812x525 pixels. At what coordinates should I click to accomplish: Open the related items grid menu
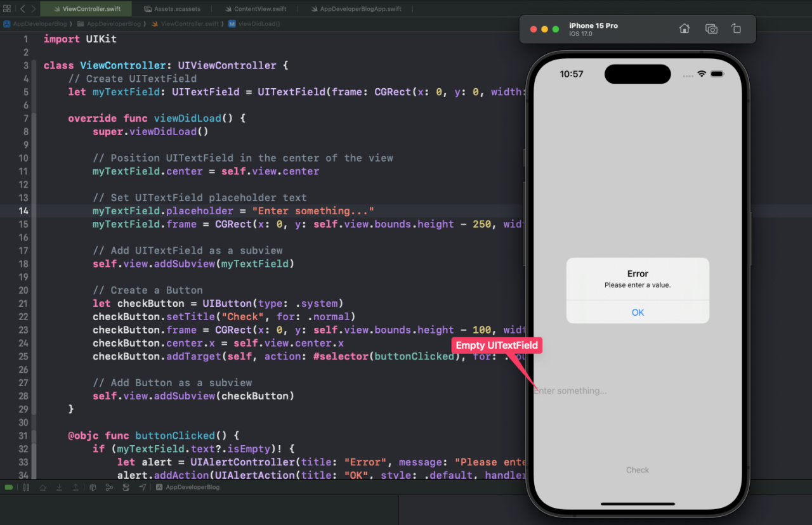(x=7, y=9)
